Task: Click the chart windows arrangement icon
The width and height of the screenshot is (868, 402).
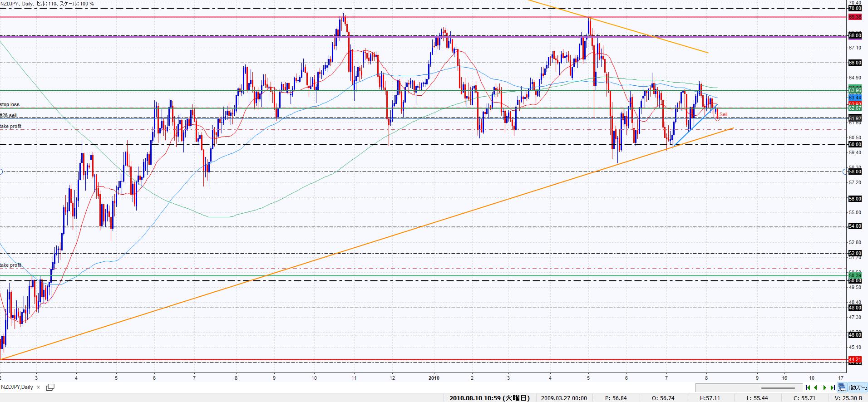Action: (x=842, y=387)
